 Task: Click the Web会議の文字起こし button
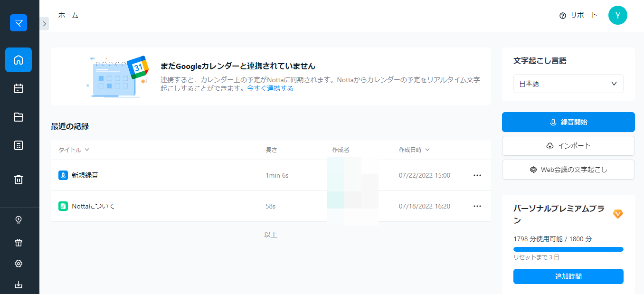click(x=568, y=170)
